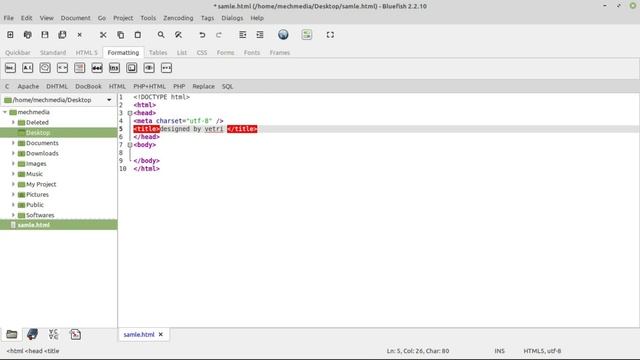Insert a del tag with the del icon

(97, 68)
